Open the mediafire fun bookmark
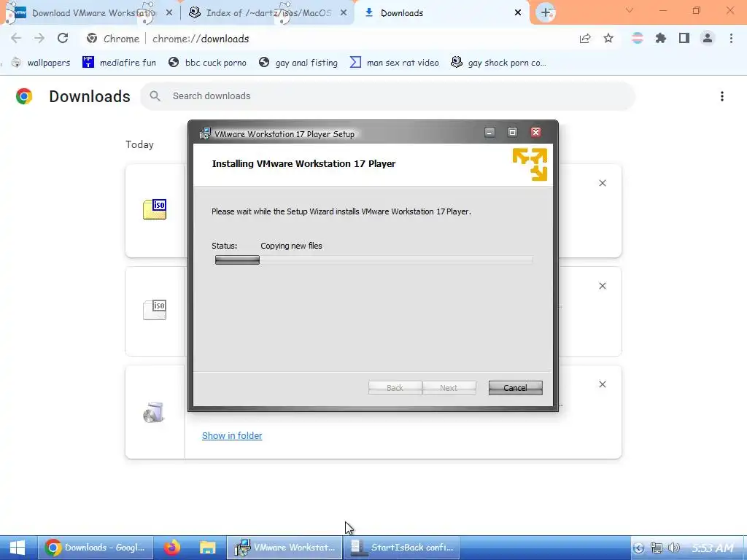Image resolution: width=747 pixels, height=560 pixels. [119, 63]
